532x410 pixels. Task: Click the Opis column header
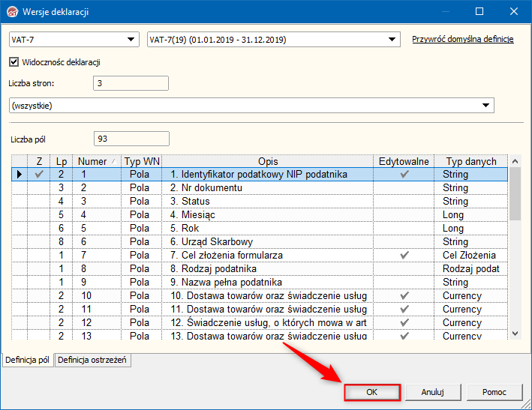tap(268, 161)
